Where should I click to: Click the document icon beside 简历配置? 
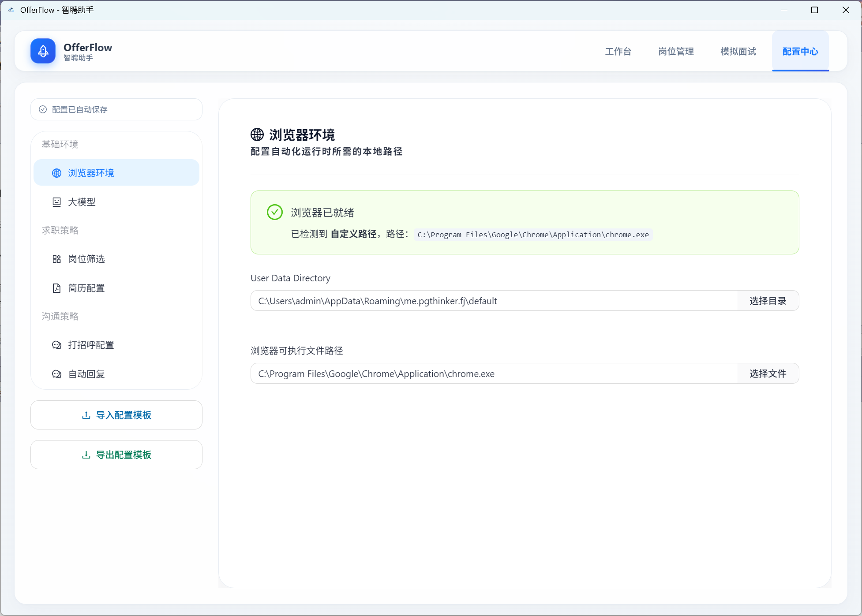[x=57, y=288]
